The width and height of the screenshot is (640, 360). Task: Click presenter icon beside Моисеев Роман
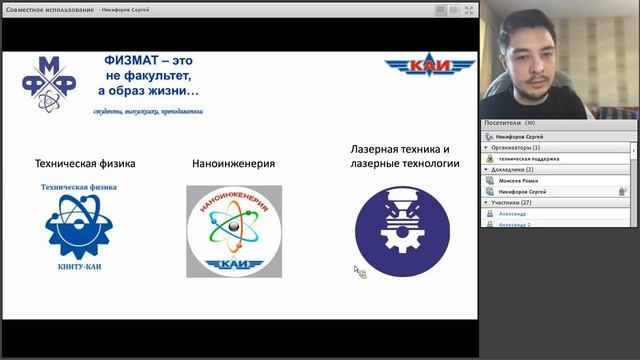tap(490, 180)
